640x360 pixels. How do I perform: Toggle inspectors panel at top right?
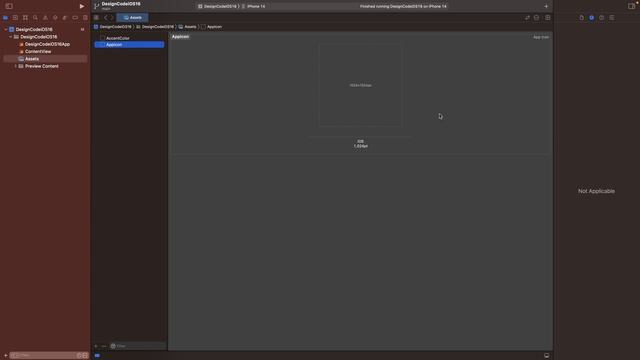point(631,6)
